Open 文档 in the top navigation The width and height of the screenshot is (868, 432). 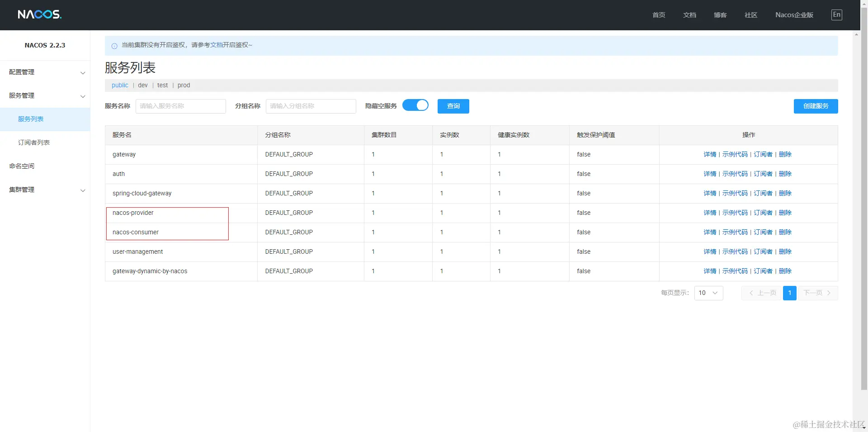pos(689,15)
